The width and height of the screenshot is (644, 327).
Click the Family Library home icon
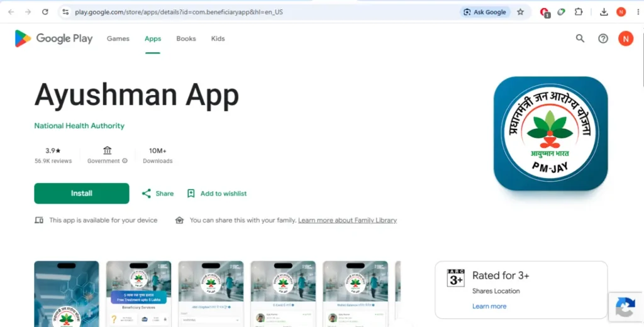pyautogui.click(x=179, y=220)
